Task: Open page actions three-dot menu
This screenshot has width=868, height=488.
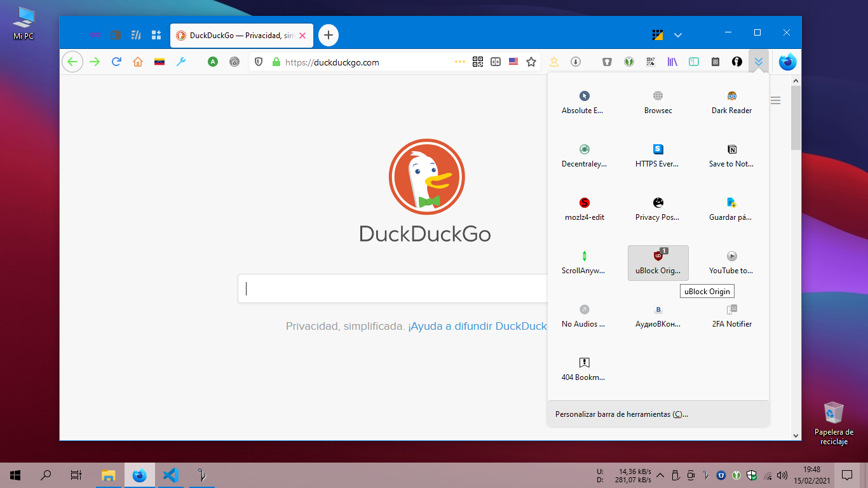Action: pos(460,62)
